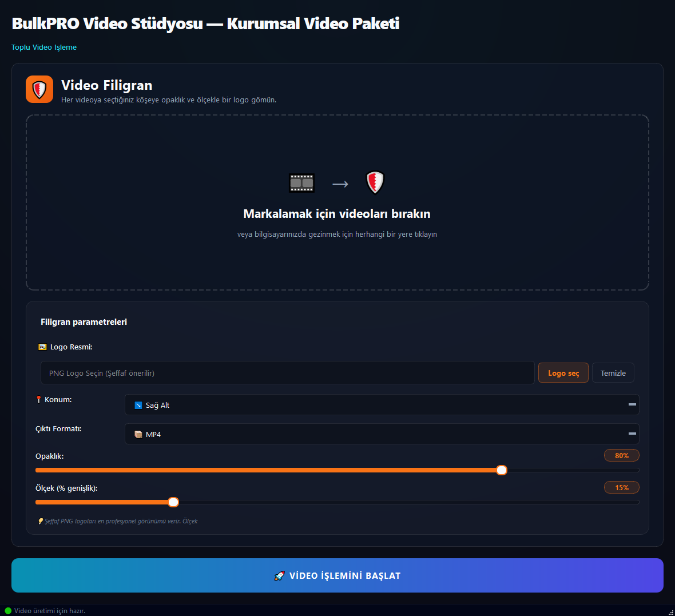Click the Çıktı Formatı label
675x616 pixels.
58,429
